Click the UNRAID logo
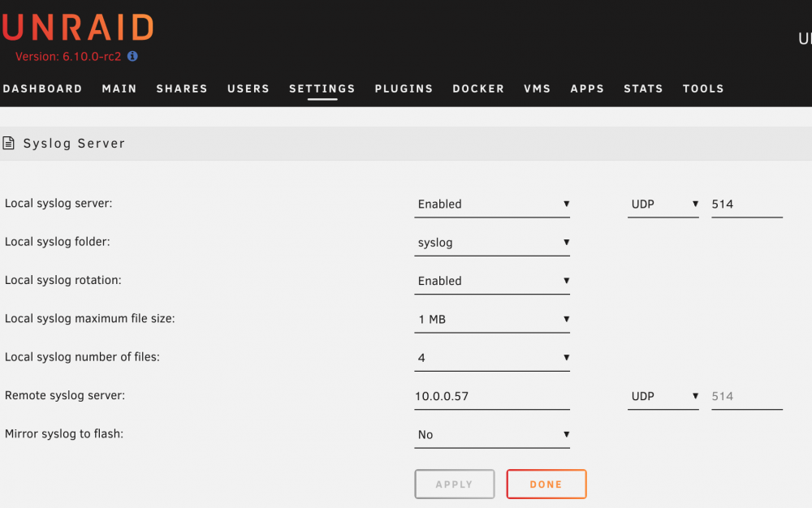This screenshot has height=508, width=812. coord(78,27)
